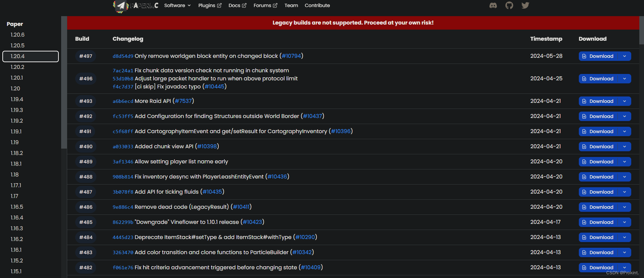644x278 pixels.
Task: Open pull request #10409 link
Action: [x=311, y=267]
